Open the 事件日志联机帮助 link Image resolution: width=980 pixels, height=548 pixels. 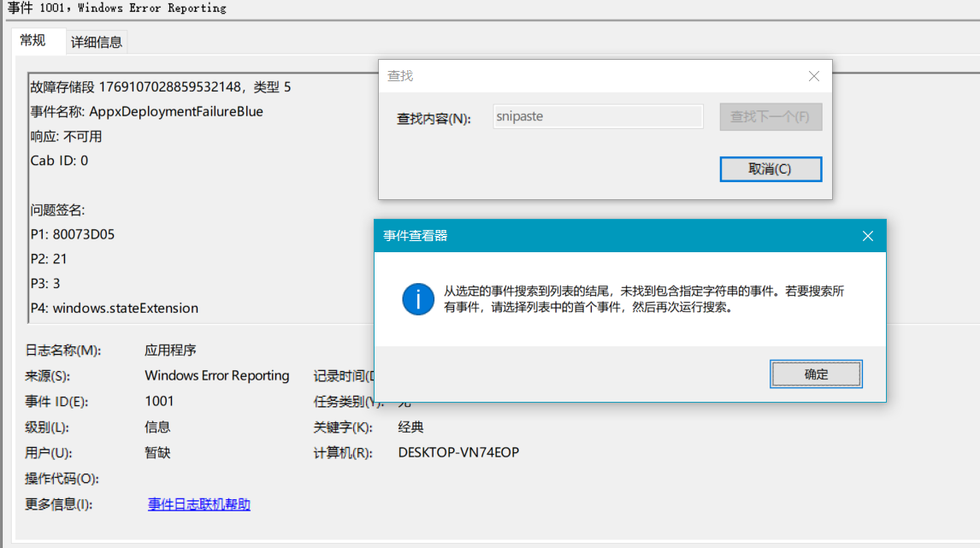pyautogui.click(x=198, y=504)
